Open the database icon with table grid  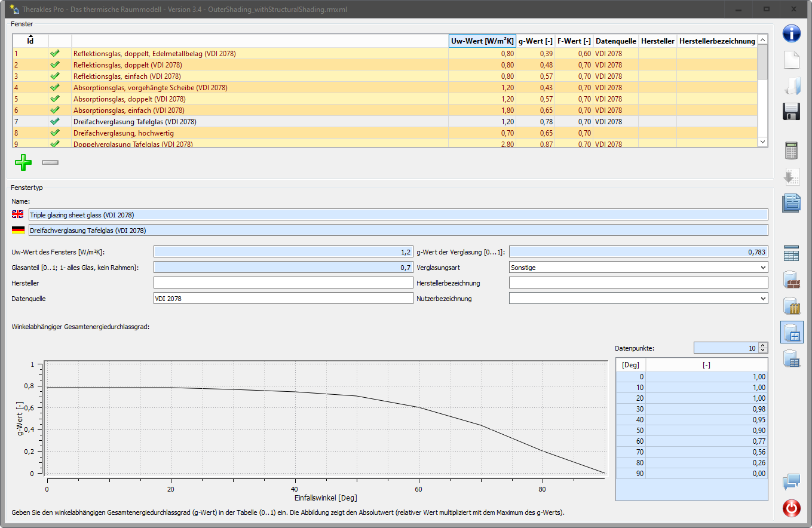click(792, 358)
